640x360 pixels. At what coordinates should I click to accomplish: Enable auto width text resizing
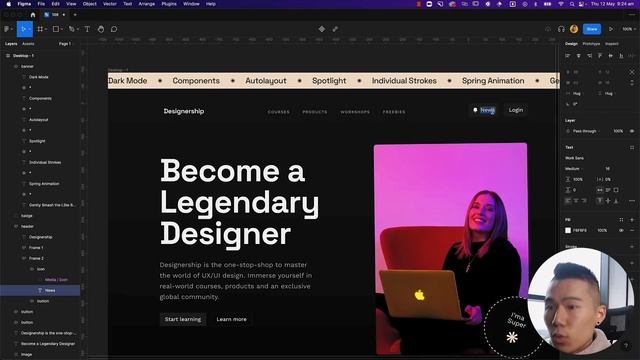tap(600, 190)
